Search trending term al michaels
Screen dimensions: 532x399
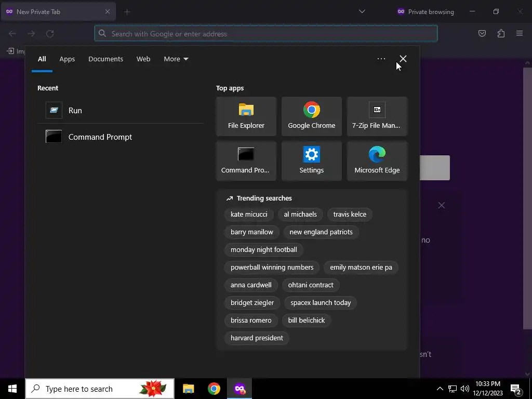coord(300,215)
